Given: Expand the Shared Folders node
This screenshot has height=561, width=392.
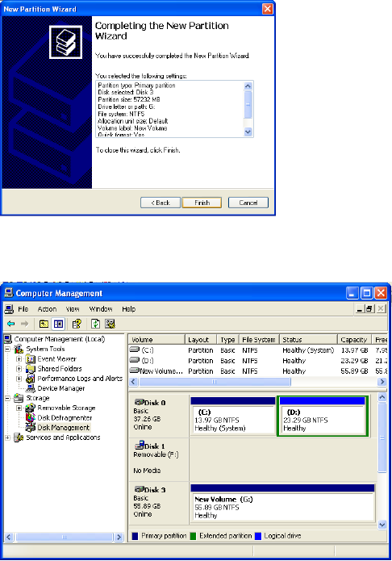Looking at the screenshot, I should click(19, 369).
